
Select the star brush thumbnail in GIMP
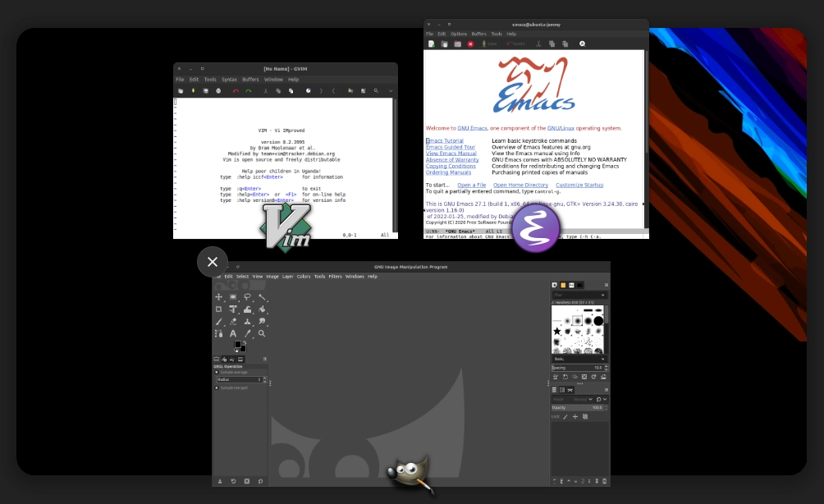557,331
